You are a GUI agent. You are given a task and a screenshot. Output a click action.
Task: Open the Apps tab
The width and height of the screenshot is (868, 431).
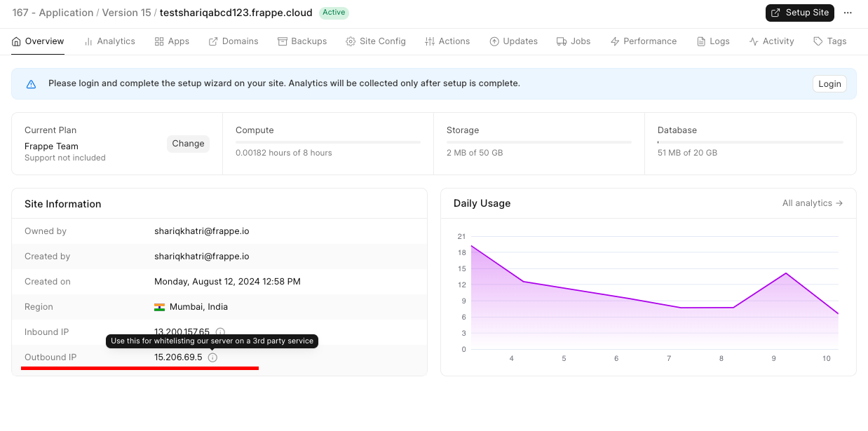click(x=172, y=41)
